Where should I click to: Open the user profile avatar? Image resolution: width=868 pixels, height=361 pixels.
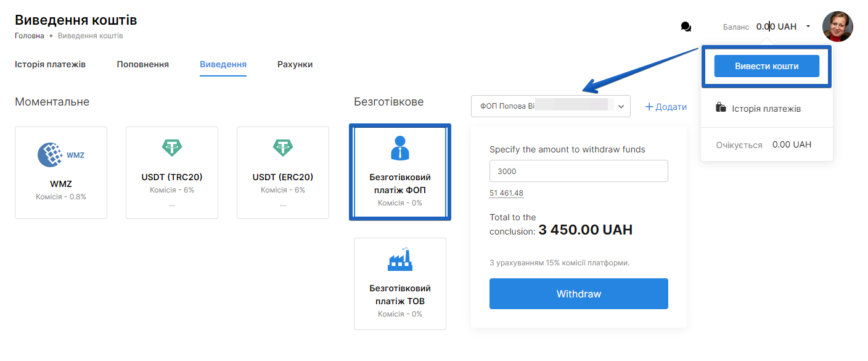tap(837, 27)
